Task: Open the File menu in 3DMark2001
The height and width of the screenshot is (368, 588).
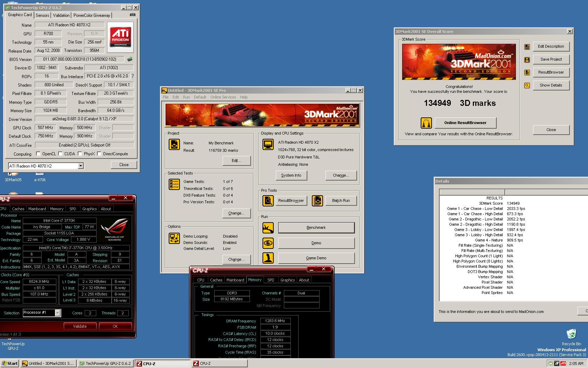Action: click(x=166, y=97)
